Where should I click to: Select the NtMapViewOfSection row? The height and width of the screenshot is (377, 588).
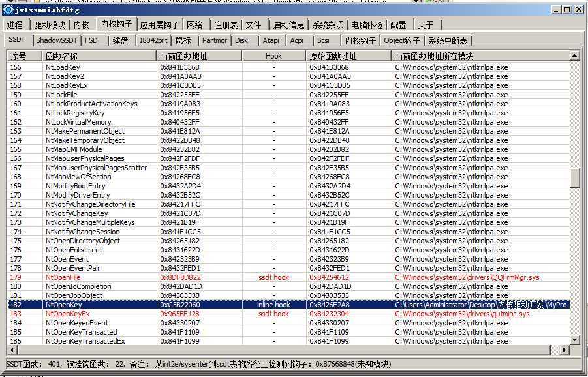click(288, 177)
